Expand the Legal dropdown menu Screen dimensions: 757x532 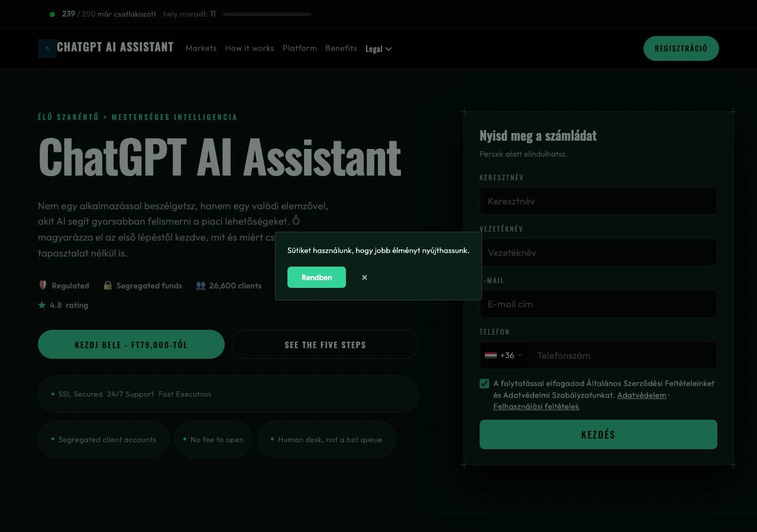coord(378,48)
